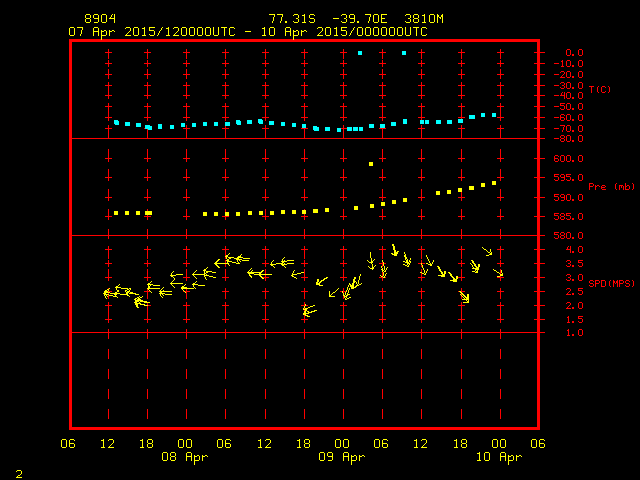The height and width of the screenshot is (480, 640).
Task: Select the latitude value 77.31S
Action: click(x=292, y=19)
